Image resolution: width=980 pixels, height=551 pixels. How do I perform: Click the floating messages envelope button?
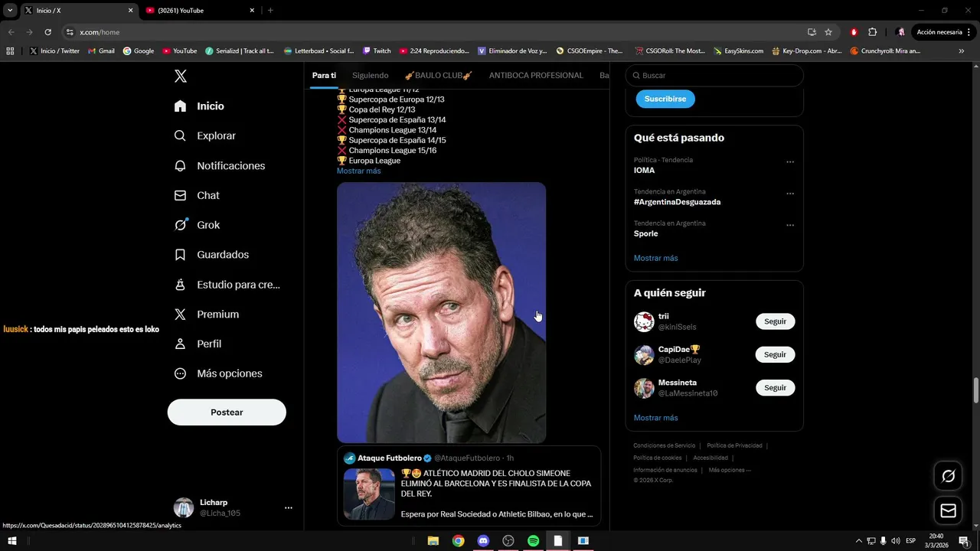click(x=948, y=510)
